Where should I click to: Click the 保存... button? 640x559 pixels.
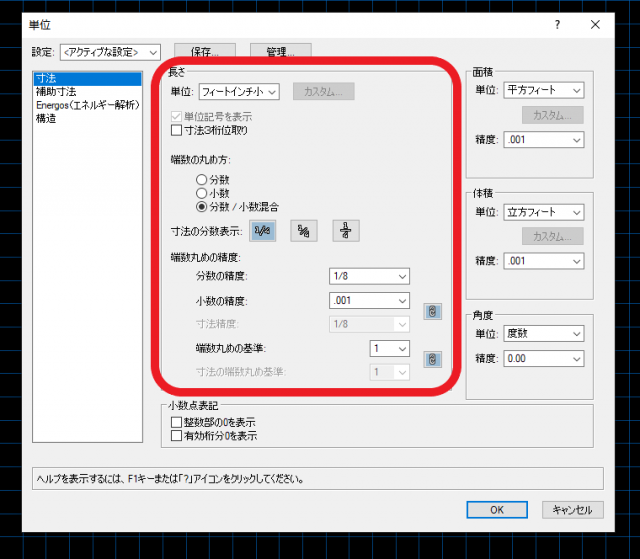coord(204,51)
